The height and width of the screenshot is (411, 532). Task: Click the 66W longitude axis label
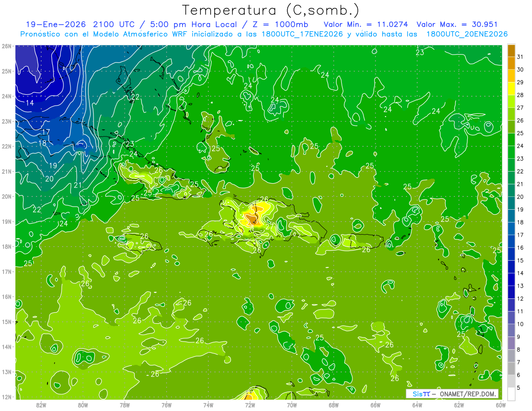(376, 405)
